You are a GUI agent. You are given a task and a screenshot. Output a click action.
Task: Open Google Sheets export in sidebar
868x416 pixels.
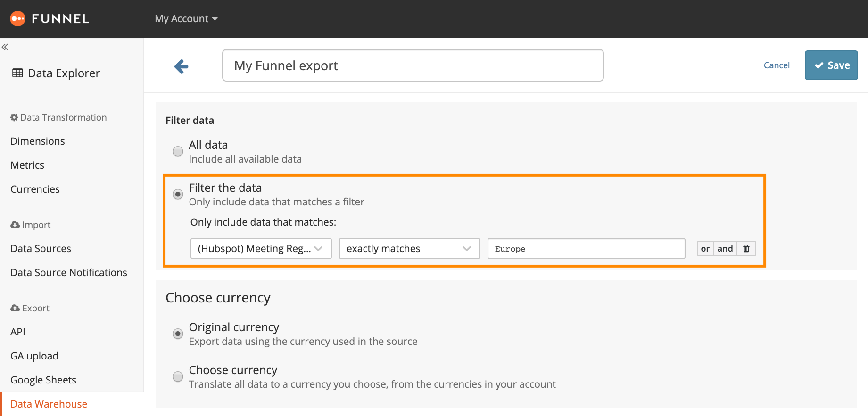pyautogui.click(x=43, y=380)
